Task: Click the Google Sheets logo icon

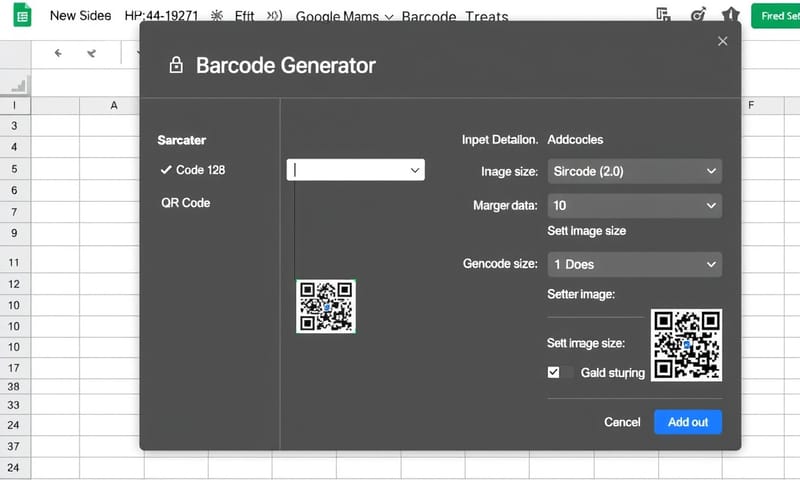Action: 21,16
